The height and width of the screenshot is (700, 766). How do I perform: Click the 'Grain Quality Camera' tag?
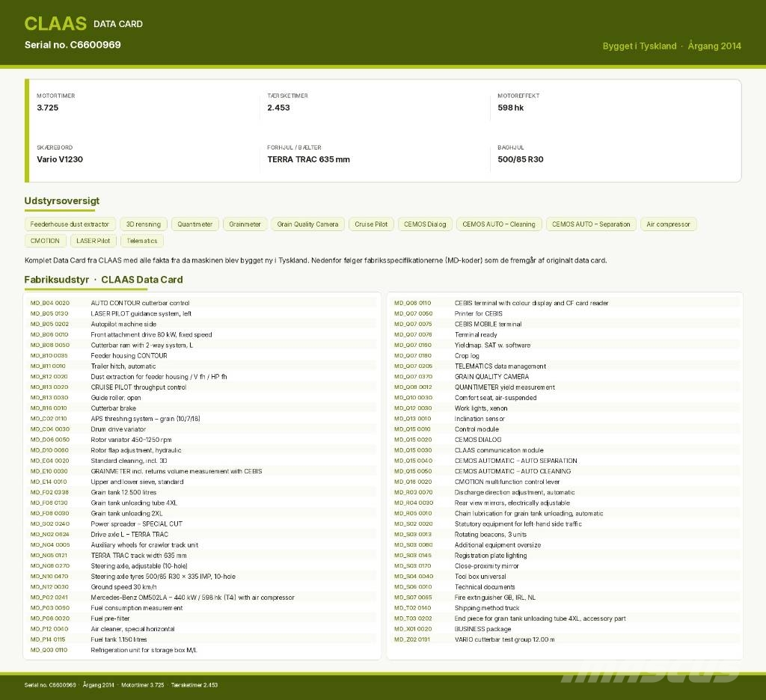(x=307, y=224)
